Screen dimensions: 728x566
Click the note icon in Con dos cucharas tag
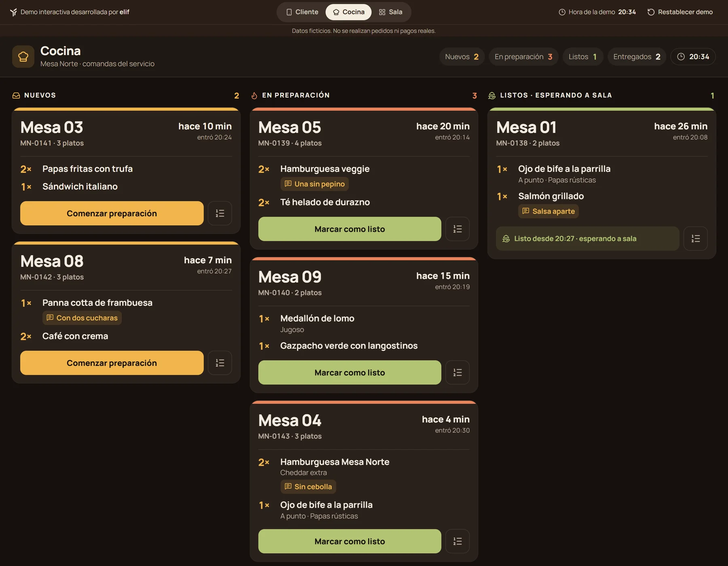click(x=50, y=317)
